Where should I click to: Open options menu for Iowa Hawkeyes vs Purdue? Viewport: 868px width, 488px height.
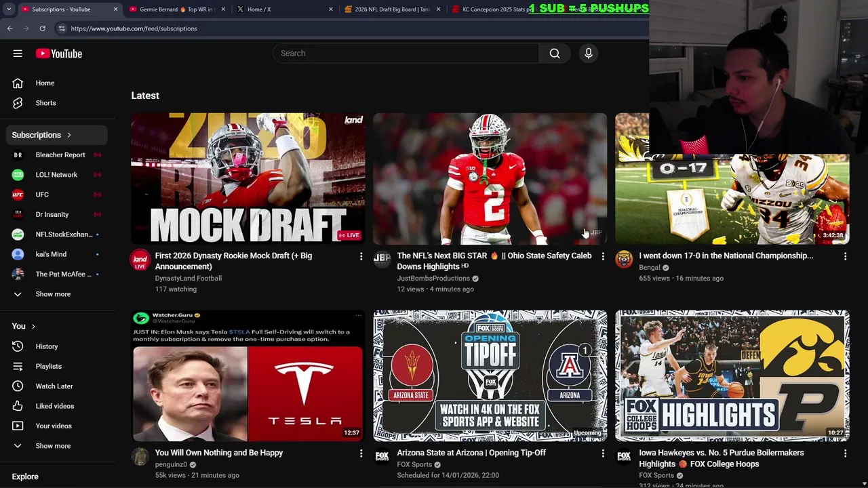(845, 453)
